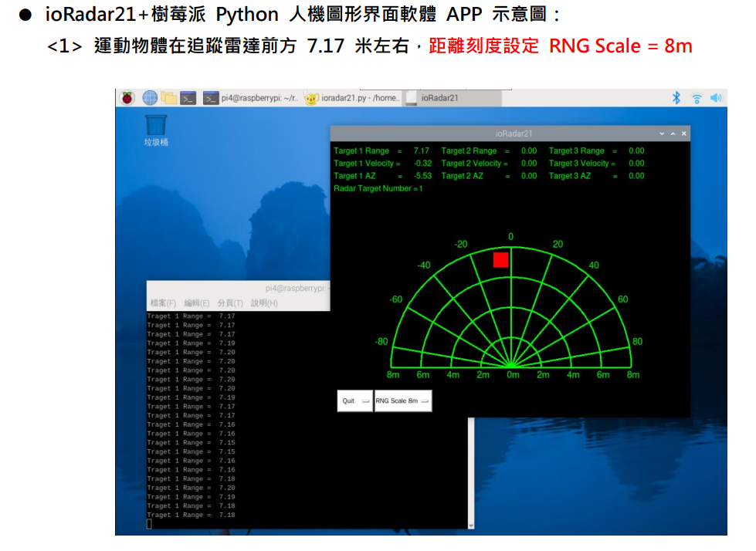Click the 0m label on radar axis

tap(513, 375)
